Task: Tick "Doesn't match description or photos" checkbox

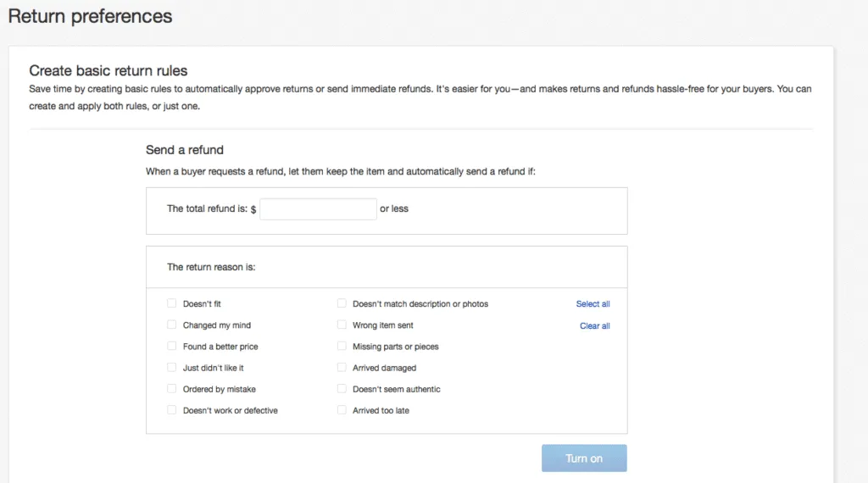Action: (342, 303)
